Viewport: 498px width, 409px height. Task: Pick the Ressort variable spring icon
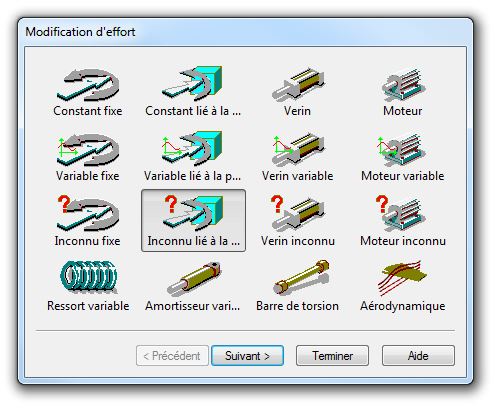(x=89, y=277)
